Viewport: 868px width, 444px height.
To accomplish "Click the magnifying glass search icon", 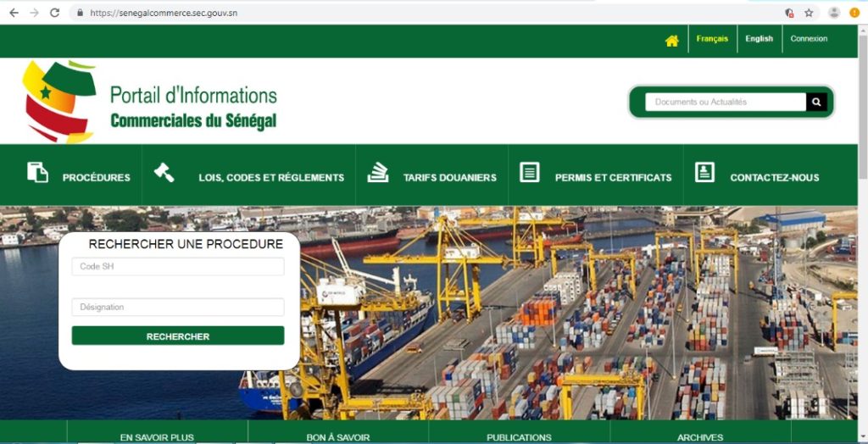I will [816, 102].
